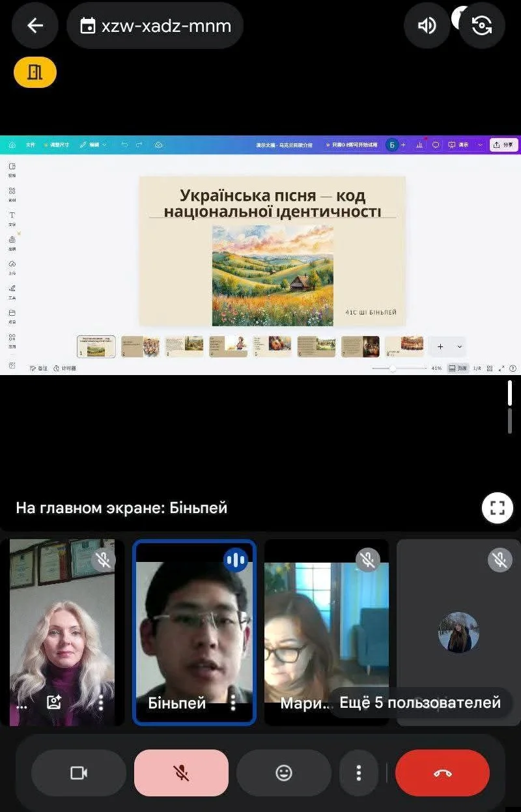521x812 pixels.
Task: Unmute the microphone using the pink mic button
Action: [181, 773]
